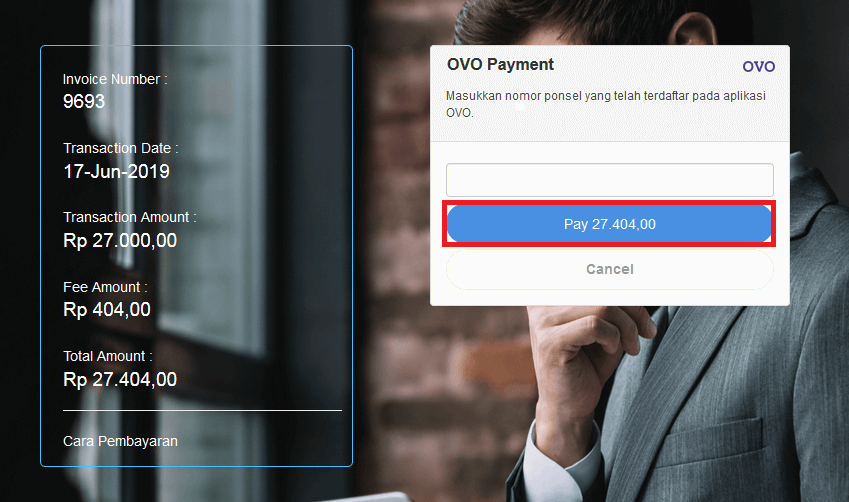849x502 pixels.
Task: Click the purple OVO logo
Action: [758, 66]
